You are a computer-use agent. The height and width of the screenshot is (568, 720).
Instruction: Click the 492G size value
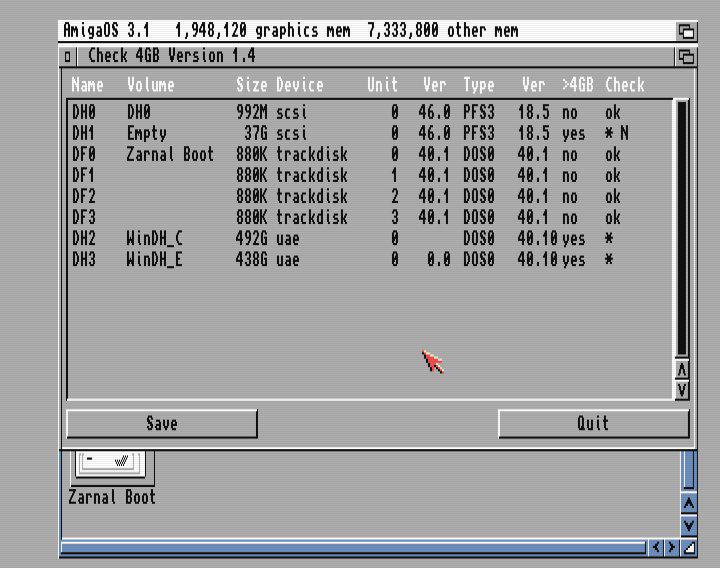pos(251,238)
